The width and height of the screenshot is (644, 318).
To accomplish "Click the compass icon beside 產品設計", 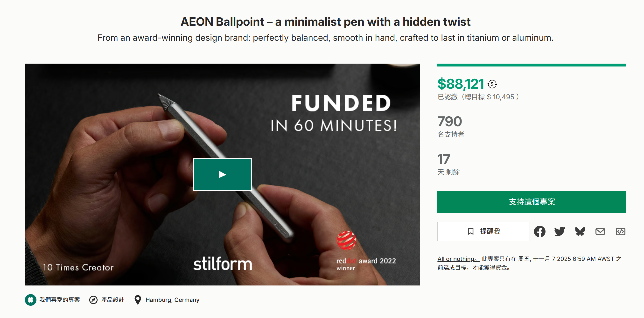I will (93, 300).
